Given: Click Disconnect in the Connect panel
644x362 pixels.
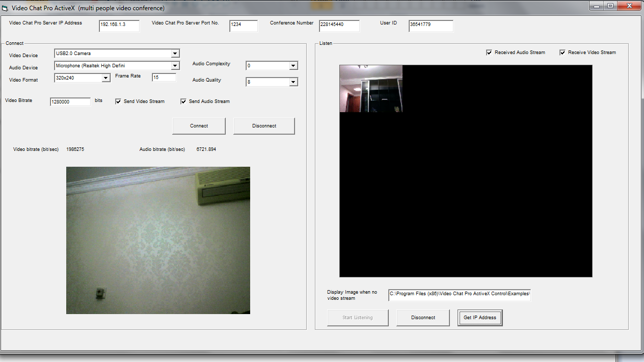Looking at the screenshot, I should pos(264,126).
